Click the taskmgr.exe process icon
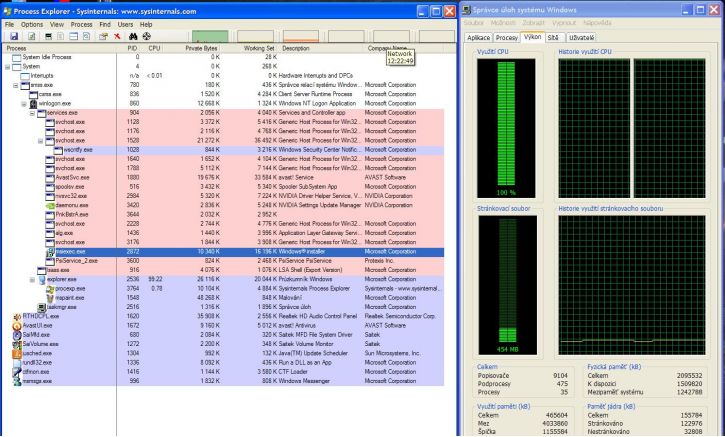 point(42,307)
